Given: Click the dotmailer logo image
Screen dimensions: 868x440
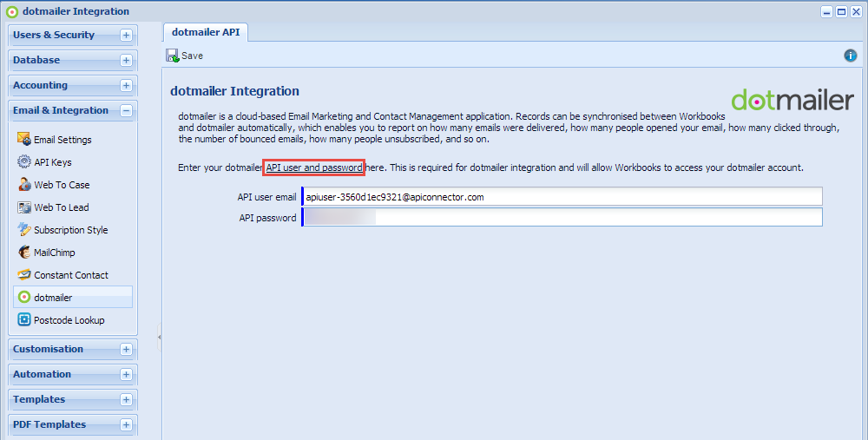Looking at the screenshot, I should click(792, 100).
